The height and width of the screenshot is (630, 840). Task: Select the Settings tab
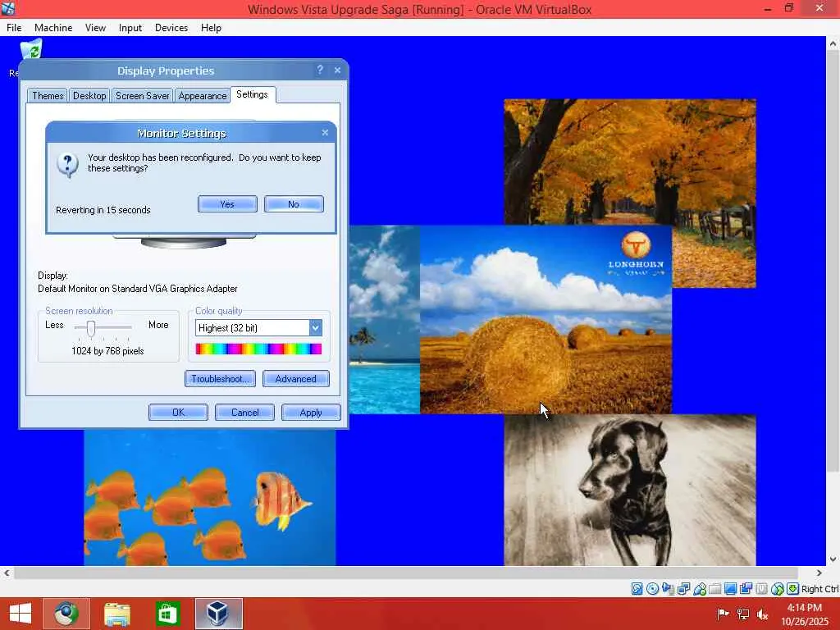pos(253,94)
